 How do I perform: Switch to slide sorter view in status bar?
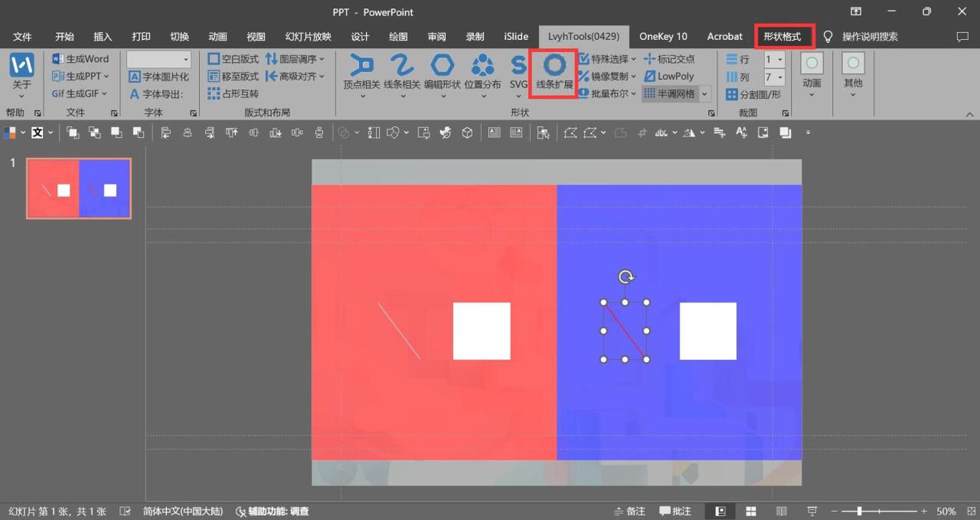751,511
